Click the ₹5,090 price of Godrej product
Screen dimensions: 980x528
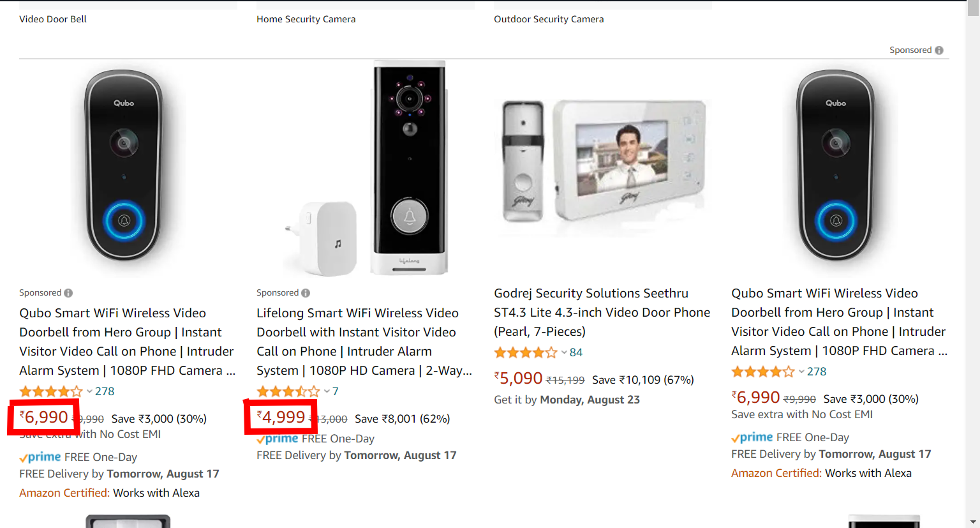pyautogui.click(x=519, y=379)
